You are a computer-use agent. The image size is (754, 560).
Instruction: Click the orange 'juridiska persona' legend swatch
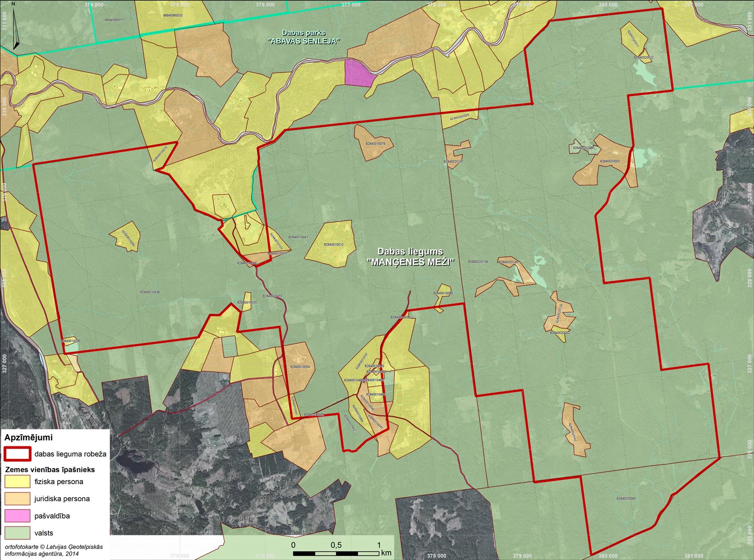(x=17, y=499)
